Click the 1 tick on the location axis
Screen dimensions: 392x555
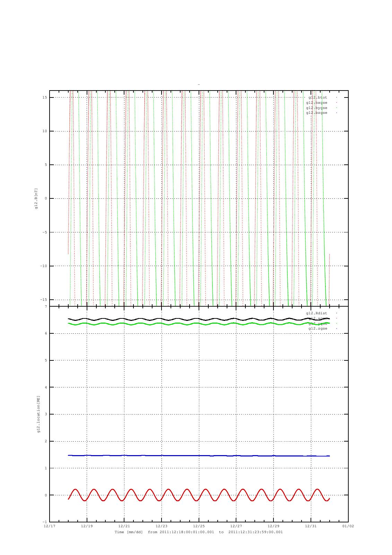tap(45, 468)
